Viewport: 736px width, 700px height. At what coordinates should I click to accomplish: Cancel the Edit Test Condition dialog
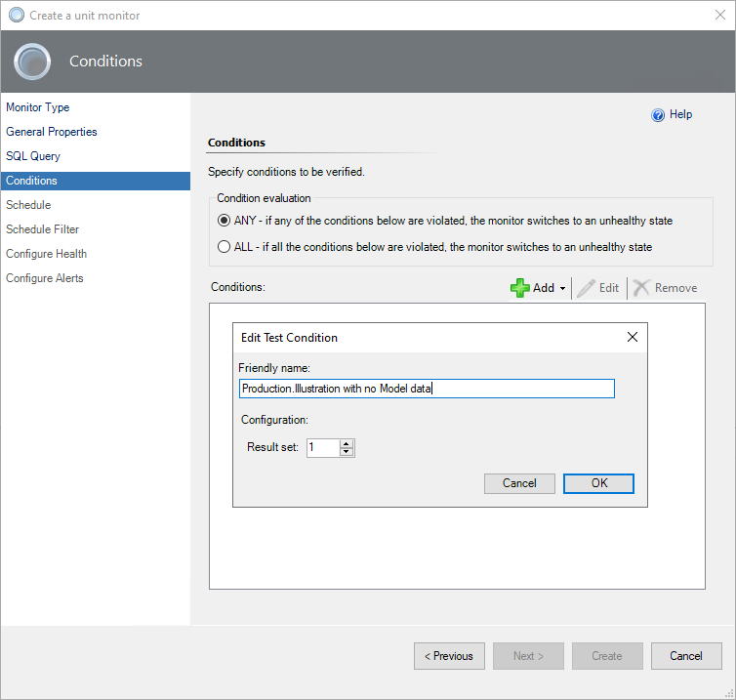pos(519,483)
